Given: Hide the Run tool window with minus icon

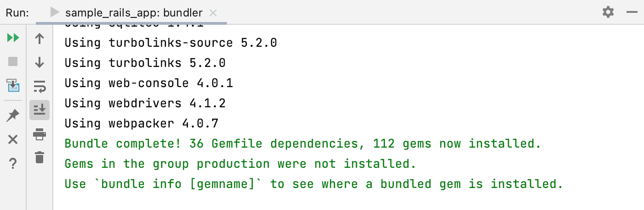Looking at the screenshot, I should (x=632, y=12).
